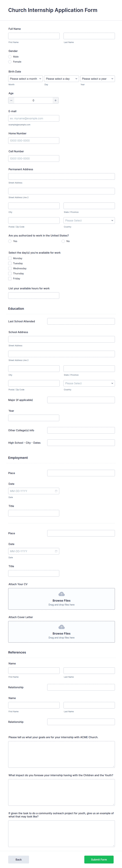122x868 pixels.
Task: Focus the Last School Attended field
Action: 81,321
